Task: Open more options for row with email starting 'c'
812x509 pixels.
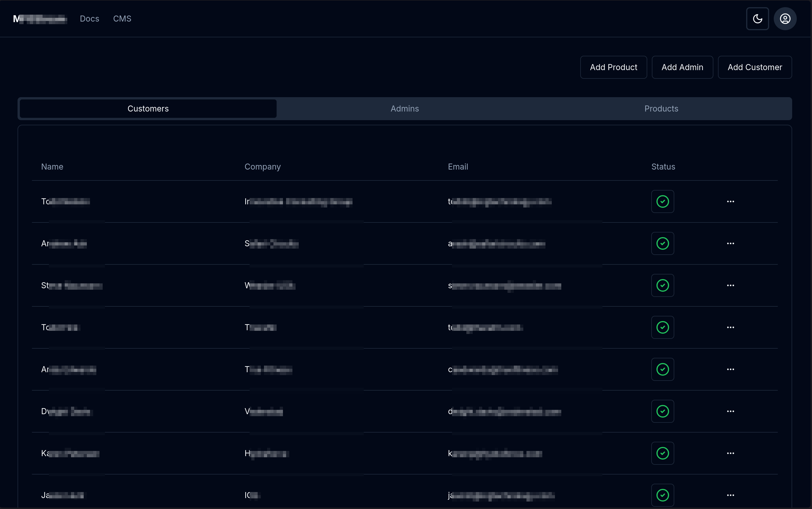Action: pos(731,369)
